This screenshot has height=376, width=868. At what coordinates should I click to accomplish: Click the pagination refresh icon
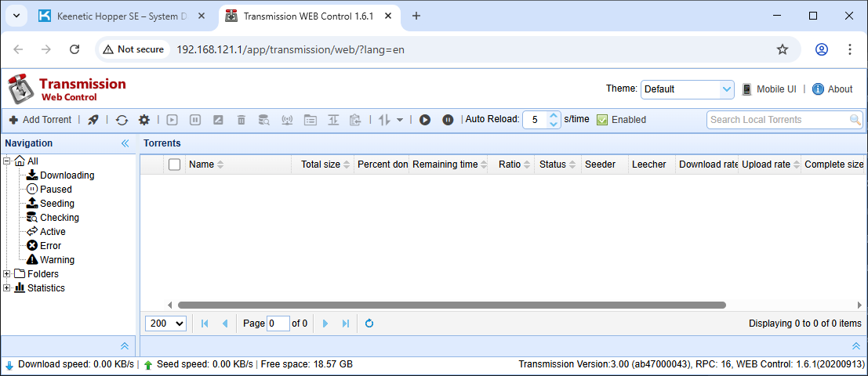coord(369,323)
